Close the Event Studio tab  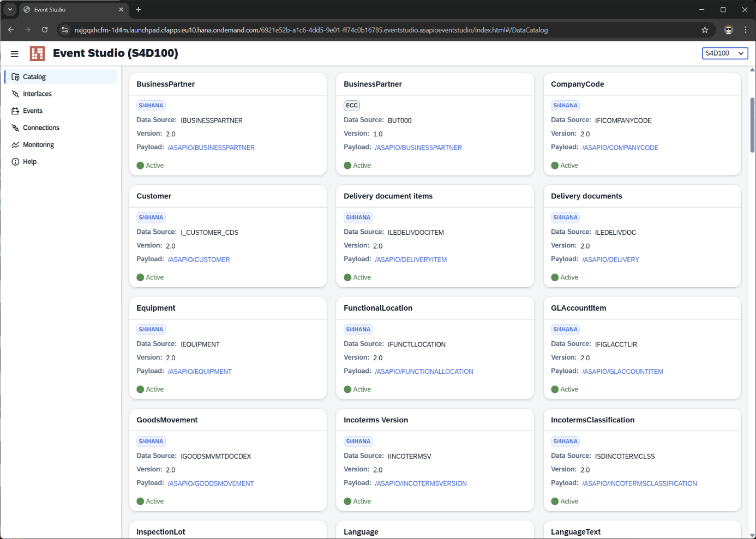121,9
